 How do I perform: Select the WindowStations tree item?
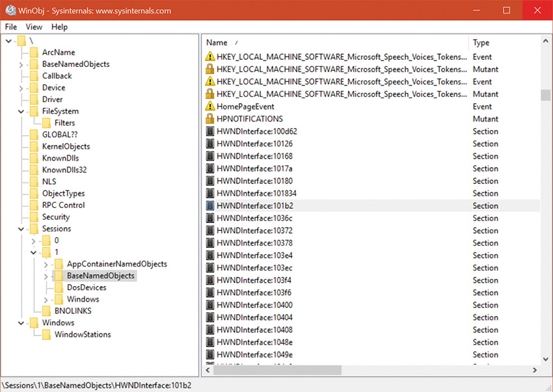pos(82,335)
